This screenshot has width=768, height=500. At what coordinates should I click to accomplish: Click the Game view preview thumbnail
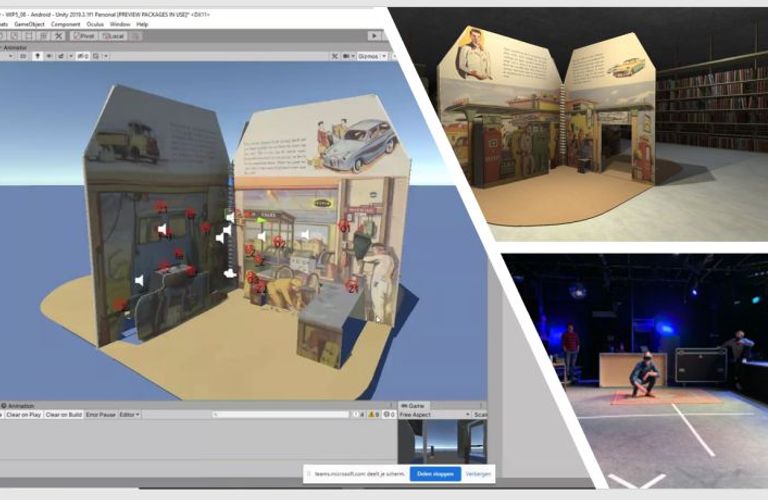click(x=442, y=442)
